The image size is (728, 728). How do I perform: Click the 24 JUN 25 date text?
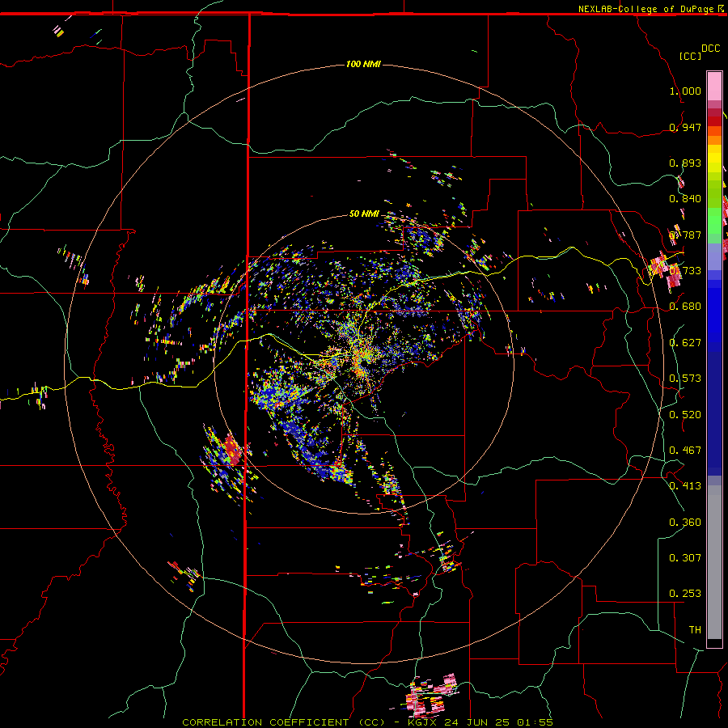click(477, 722)
